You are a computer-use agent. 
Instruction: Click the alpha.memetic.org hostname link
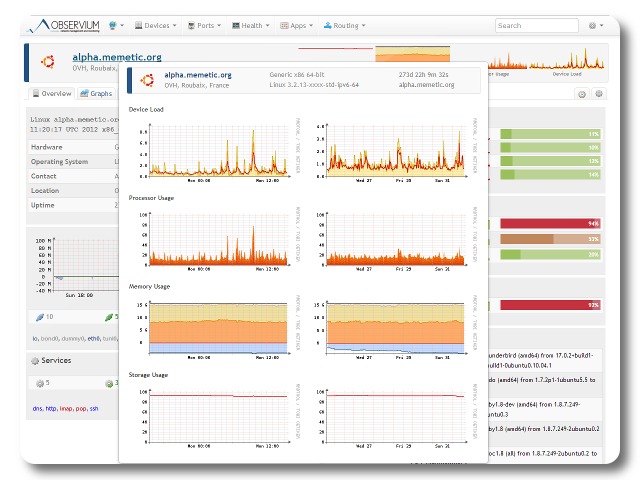[x=116, y=58]
